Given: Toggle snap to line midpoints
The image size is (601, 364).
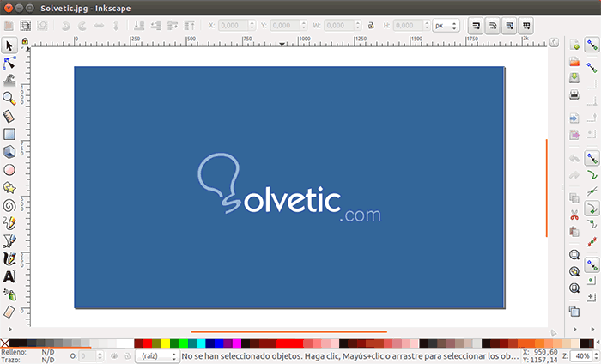Looking at the screenshot, I should (x=592, y=242).
